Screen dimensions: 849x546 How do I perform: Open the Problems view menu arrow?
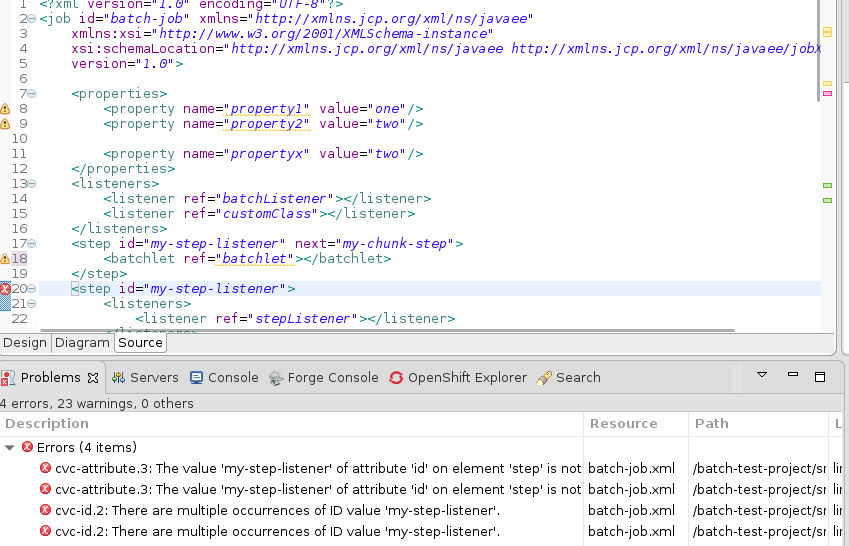point(762,374)
